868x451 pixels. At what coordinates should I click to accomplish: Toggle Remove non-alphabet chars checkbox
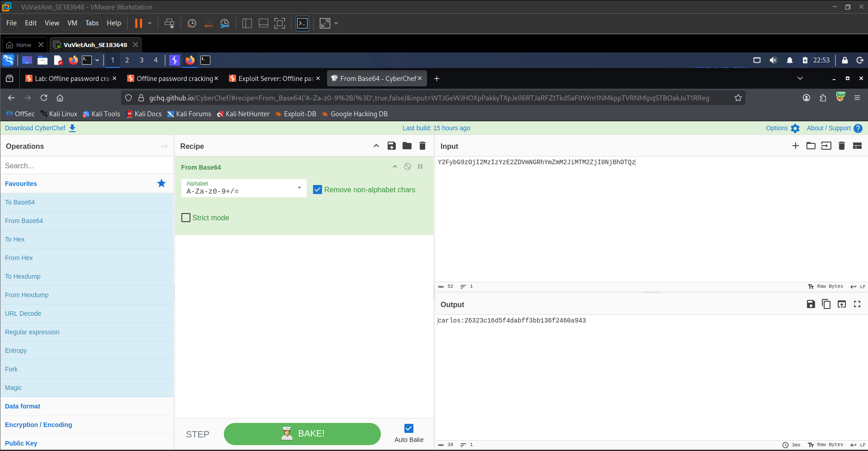click(x=318, y=190)
